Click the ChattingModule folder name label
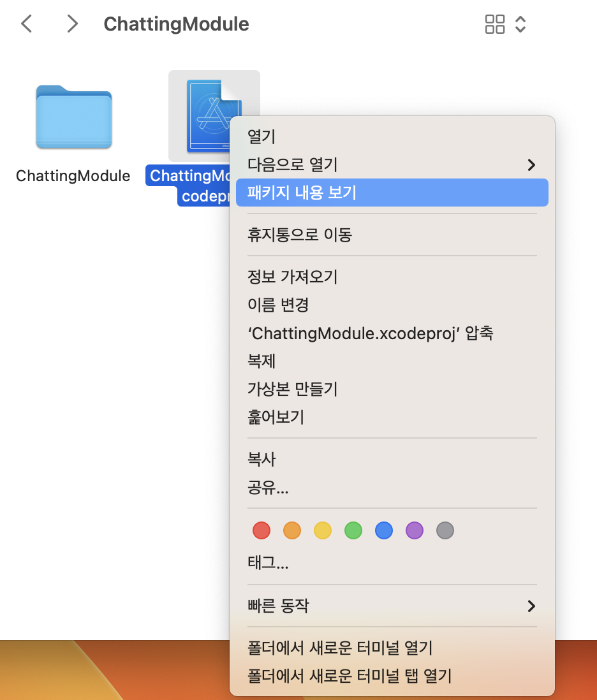Screen dimensions: 597x700 [73, 176]
